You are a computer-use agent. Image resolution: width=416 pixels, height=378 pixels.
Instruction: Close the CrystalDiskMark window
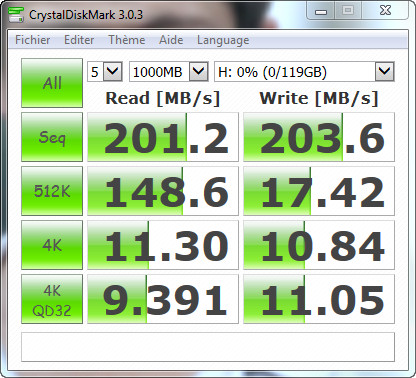[385, 11]
